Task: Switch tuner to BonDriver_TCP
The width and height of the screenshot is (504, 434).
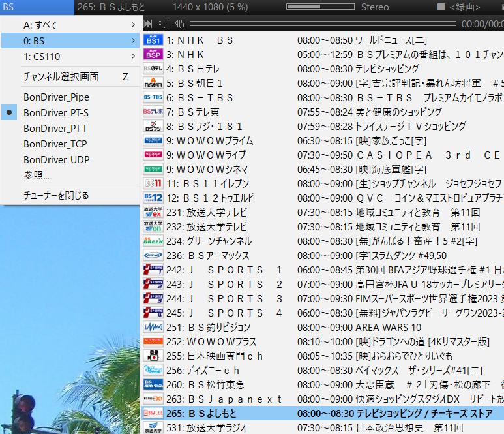Action: point(70,144)
